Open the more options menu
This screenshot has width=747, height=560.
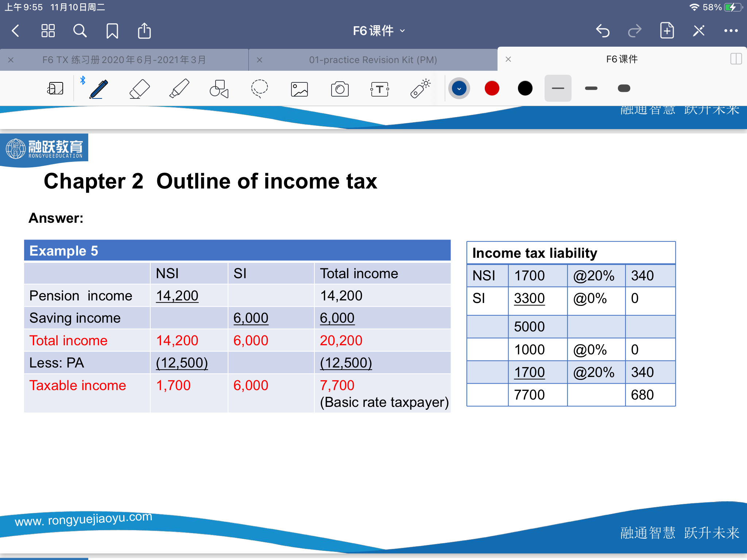coord(731,31)
